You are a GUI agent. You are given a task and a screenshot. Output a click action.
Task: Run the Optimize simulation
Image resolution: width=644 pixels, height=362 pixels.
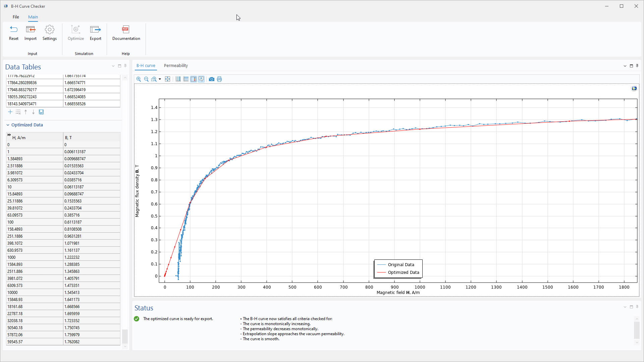[x=75, y=33]
